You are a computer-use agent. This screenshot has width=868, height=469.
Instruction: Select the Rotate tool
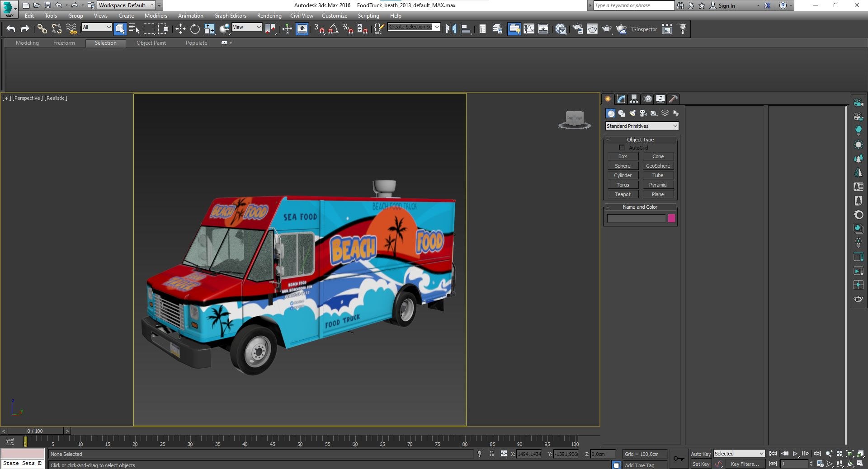pos(195,29)
